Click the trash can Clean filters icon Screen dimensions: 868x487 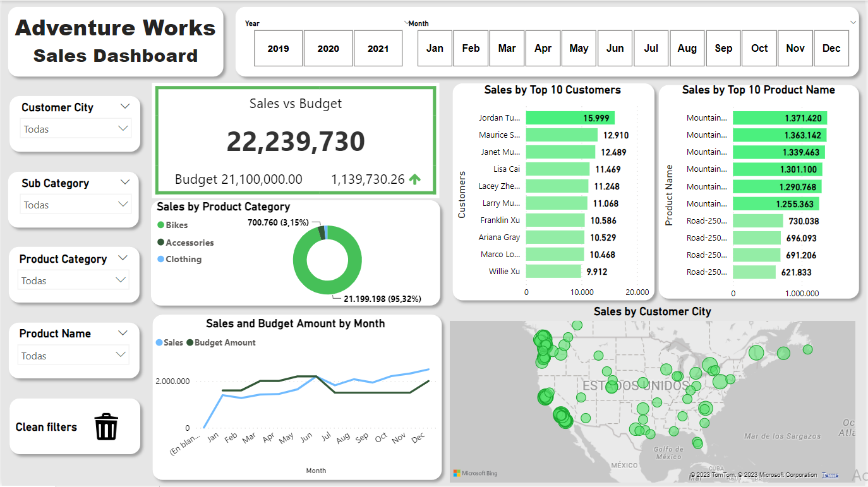106,427
